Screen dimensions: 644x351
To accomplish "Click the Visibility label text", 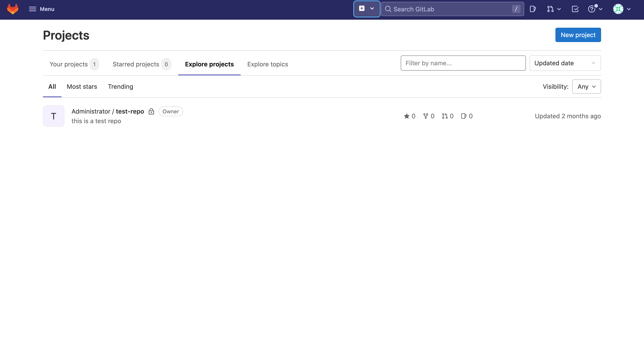I will pyautogui.click(x=555, y=87).
